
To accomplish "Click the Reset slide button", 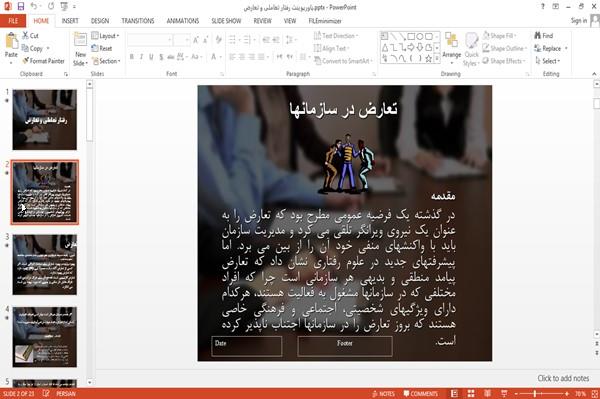I will tap(102, 48).
